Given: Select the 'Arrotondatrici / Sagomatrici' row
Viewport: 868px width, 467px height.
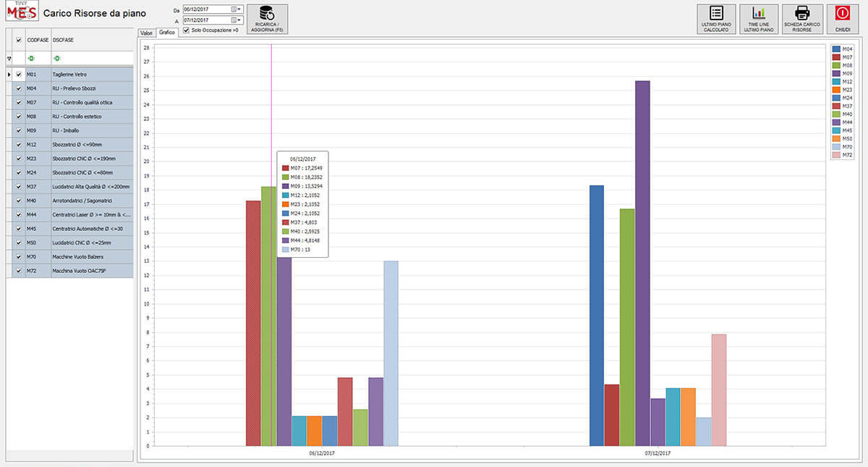Looking at the screenshot, I should 69,201.
